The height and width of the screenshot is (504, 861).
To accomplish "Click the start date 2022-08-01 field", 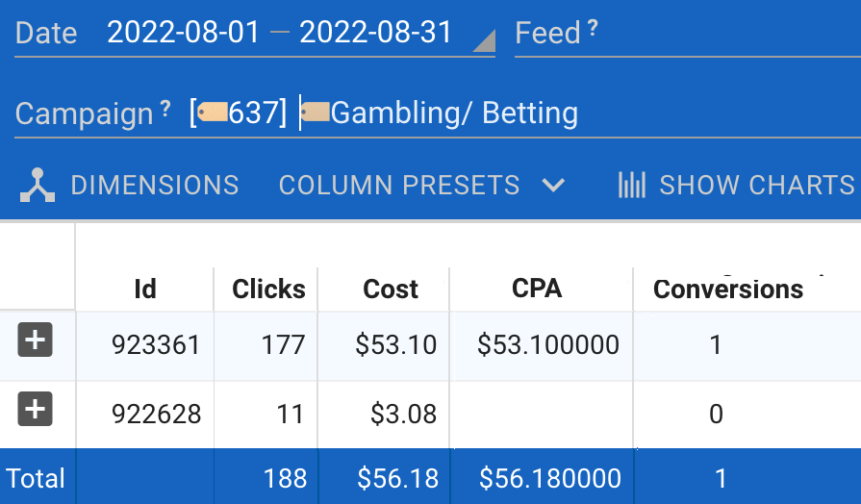I will pyautogui.click(x=184, y=33).
